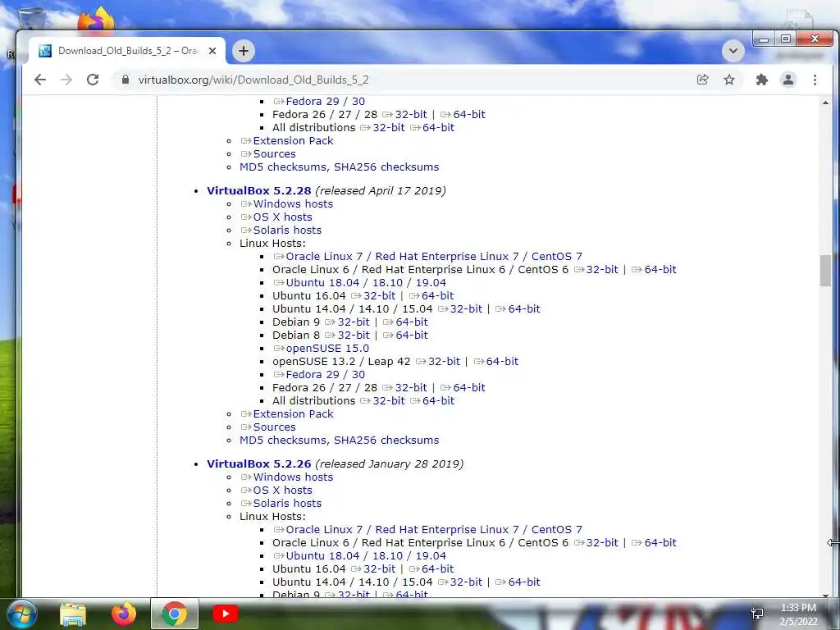This screenshot has height=630, width=840.
Task: Open the Chrome profile avatar
Action: (x=788, y=80)
